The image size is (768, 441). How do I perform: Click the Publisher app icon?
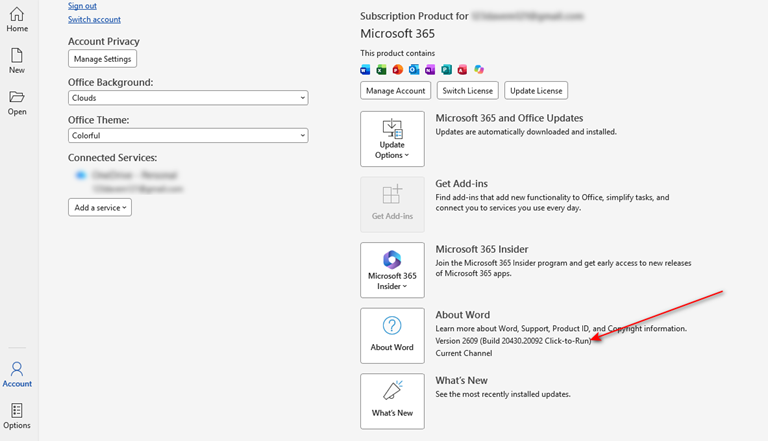coord(446,70)
